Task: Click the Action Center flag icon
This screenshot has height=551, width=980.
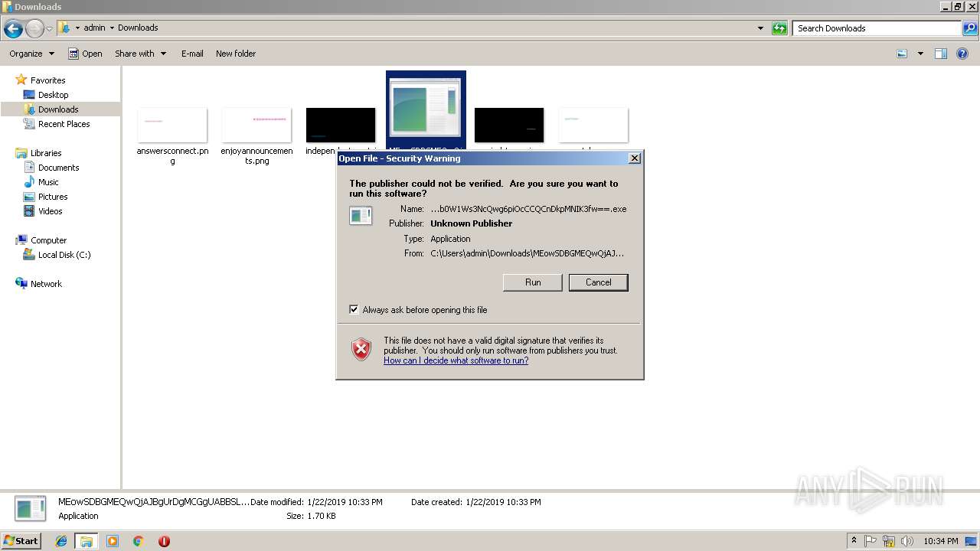Action: click(871, 541)
